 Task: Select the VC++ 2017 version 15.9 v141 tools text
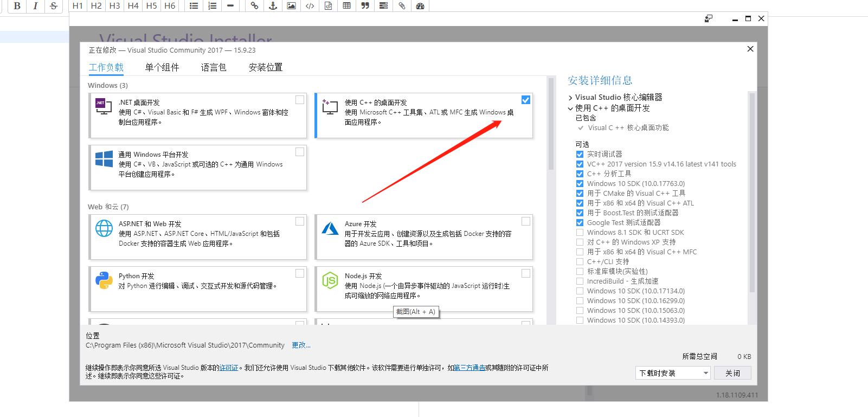pos(661,164)
